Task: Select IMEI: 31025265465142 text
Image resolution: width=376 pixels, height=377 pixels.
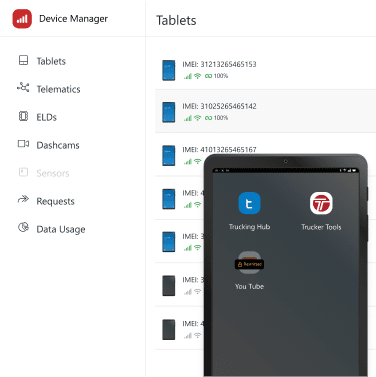Action: click(x=219, y=106)
